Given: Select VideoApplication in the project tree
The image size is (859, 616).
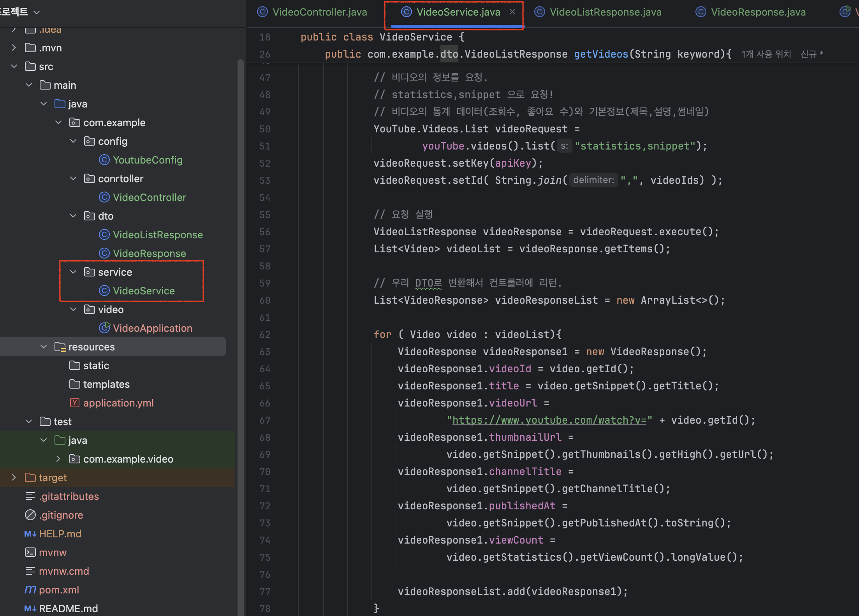Looking at the screenshot, I should point(153,328).
